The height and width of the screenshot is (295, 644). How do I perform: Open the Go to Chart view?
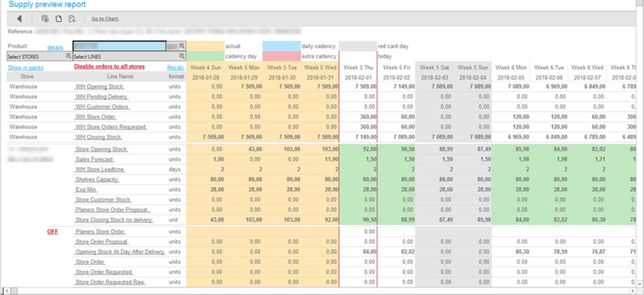pyautogui.click(x=105, y=19)
